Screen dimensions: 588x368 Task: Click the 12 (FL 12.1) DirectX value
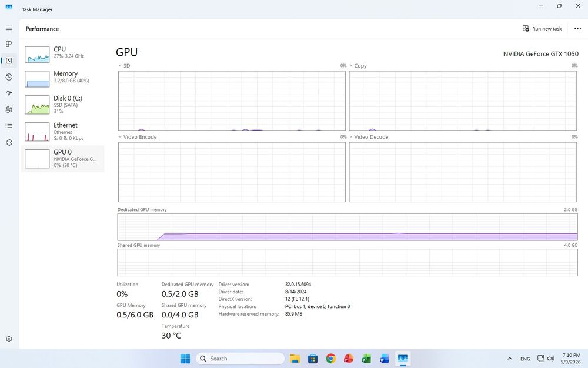297,299
